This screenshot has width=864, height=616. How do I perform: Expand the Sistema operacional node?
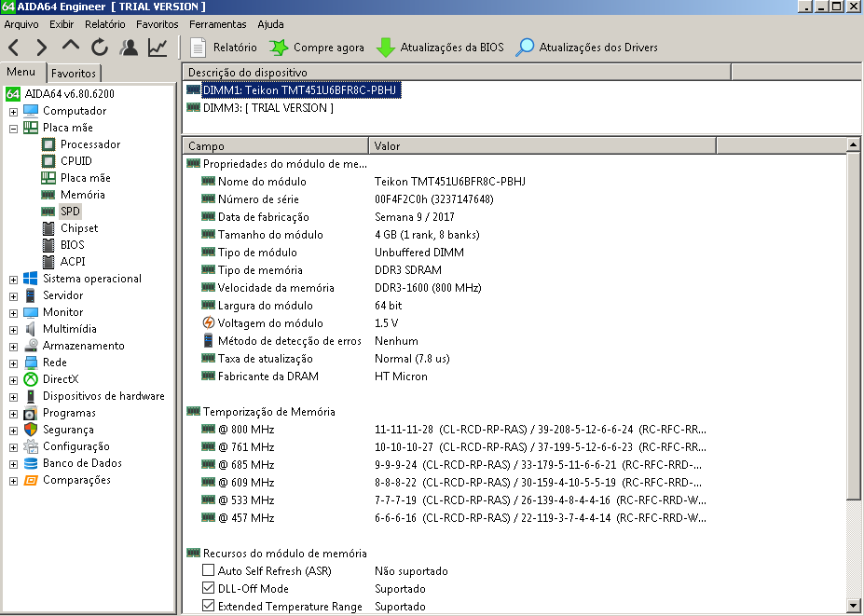[x=13, y=280]
